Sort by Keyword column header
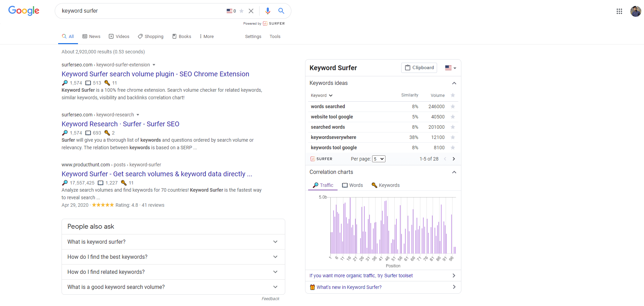This screenshot has width=644, height=306. (321, 95)
